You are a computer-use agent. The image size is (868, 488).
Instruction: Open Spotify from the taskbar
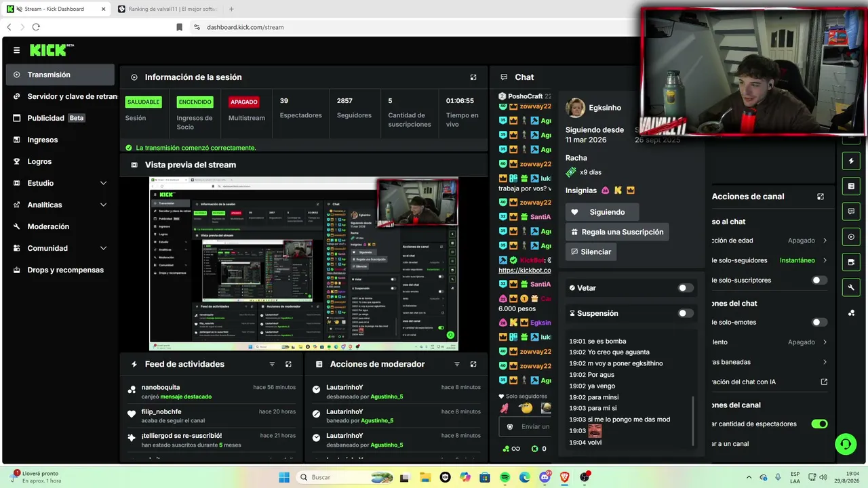click(x=505, y=477)
